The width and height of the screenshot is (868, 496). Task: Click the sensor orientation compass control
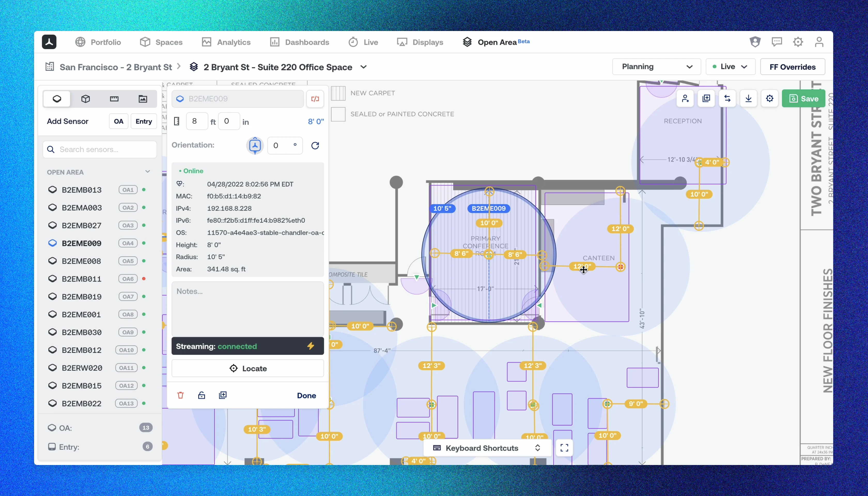[255, 146]
